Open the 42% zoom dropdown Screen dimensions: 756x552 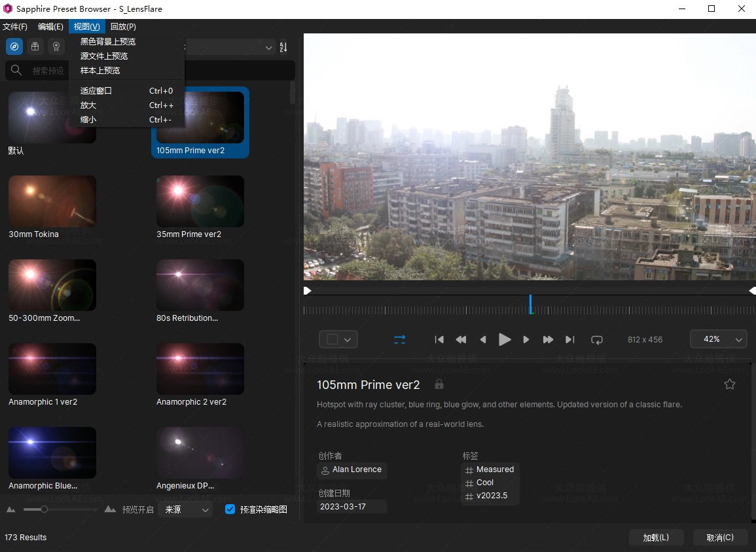click(719, 339)
